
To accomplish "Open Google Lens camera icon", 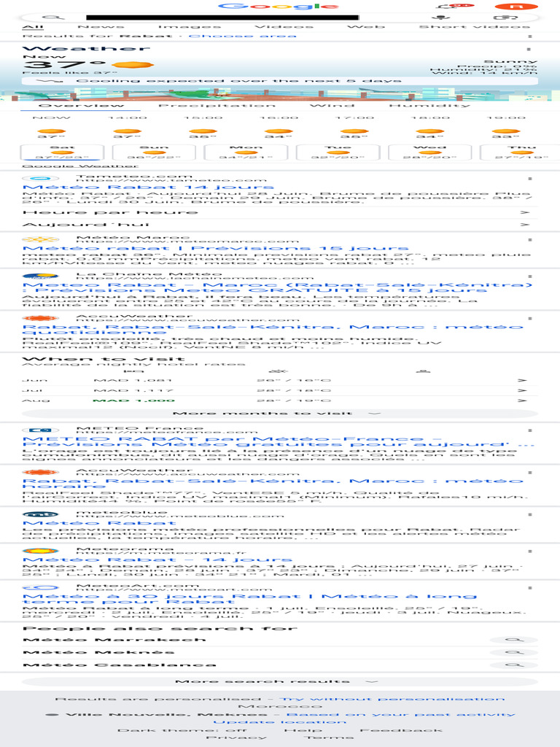I will (x=506, y=18).
